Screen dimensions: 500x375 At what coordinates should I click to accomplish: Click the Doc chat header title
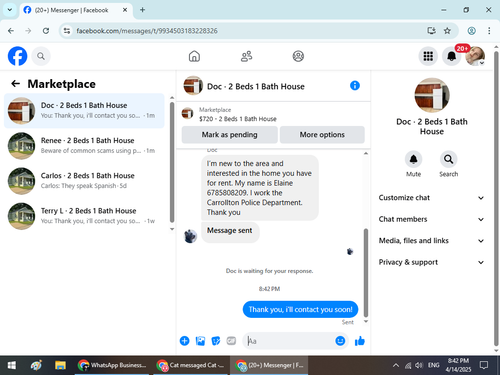[x=256, y=86]
